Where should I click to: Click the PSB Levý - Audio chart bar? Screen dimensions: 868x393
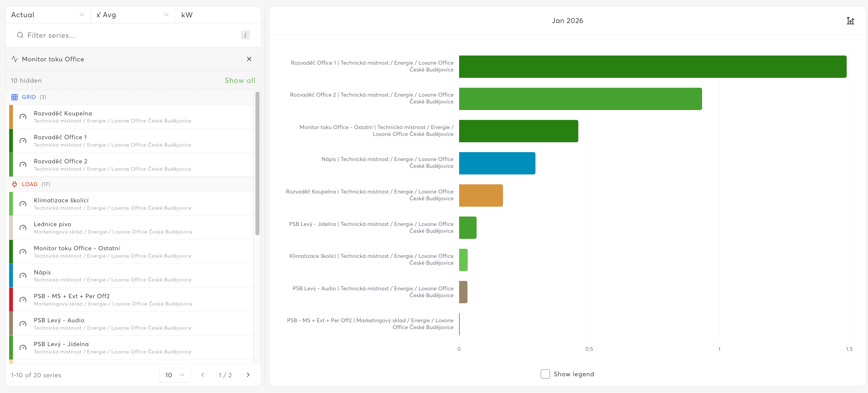(x=463, y=292)
